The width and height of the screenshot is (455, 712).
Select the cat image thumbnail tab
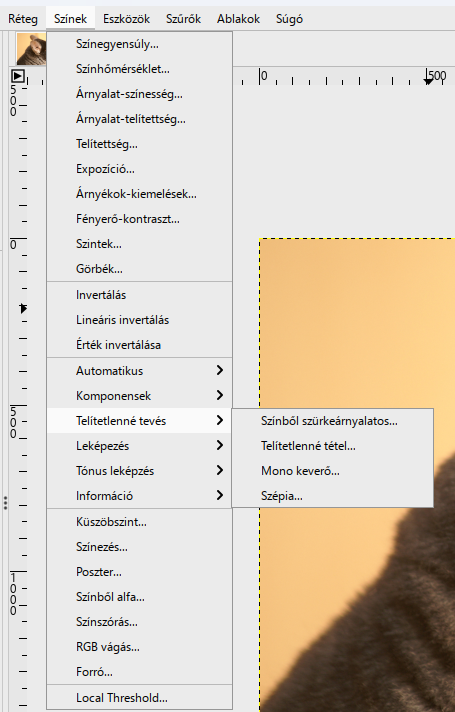pos(31,49)
